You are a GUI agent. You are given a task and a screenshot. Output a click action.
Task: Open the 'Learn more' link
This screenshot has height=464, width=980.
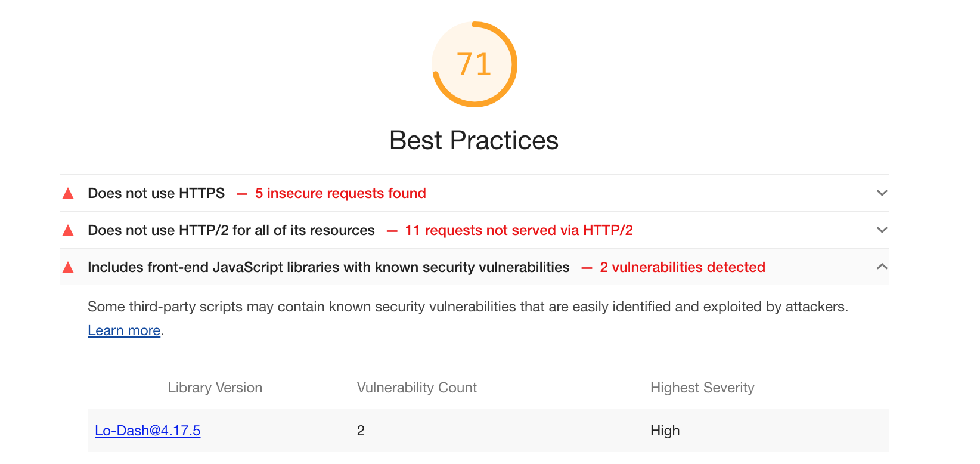point(124,330)
